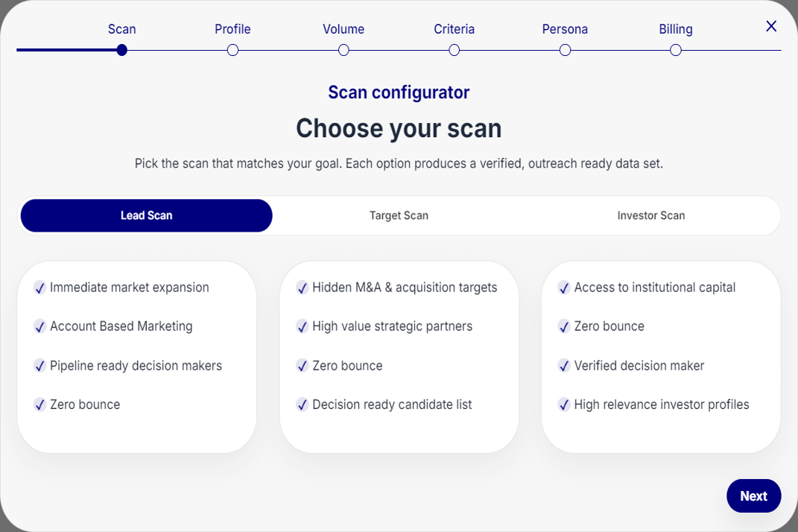The image size is (798, 532).
Task: Go to the Volume step marker
Action: tap(343, 51)
